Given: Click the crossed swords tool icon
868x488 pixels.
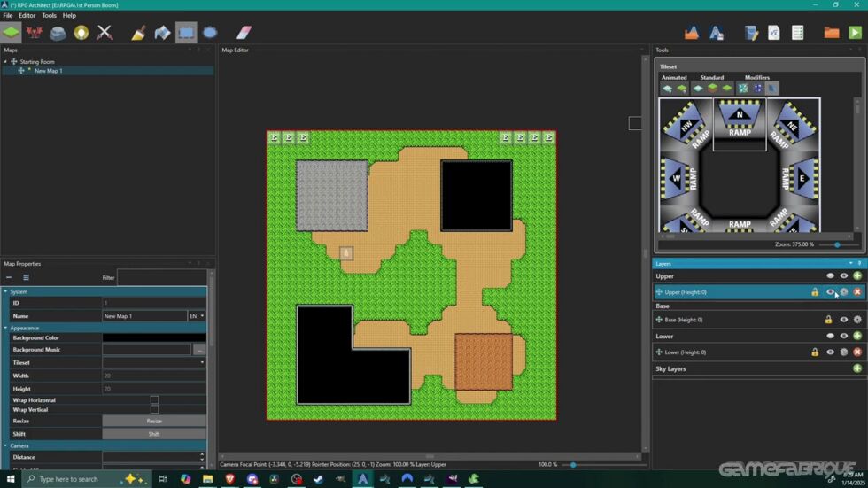Looking at the screenshot, I should click(x=105, y=33).
